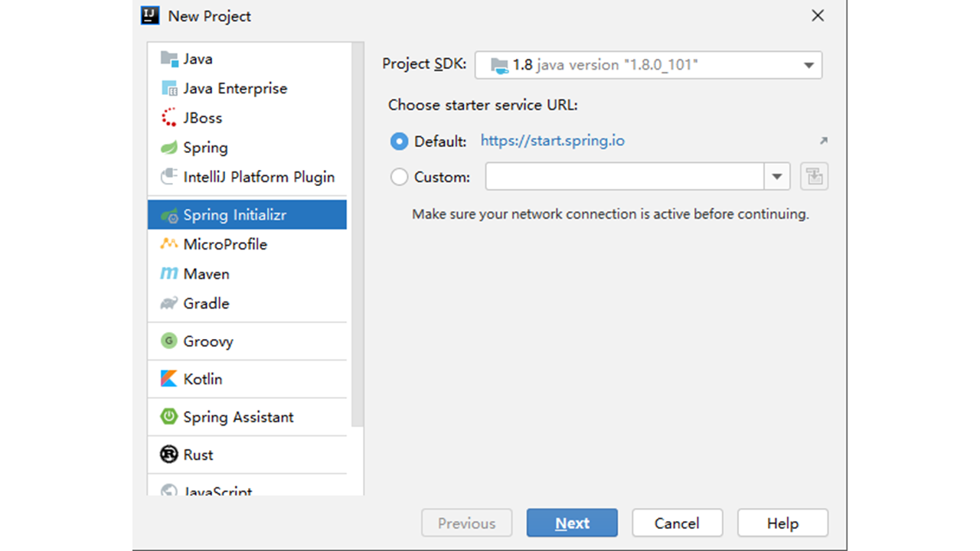Expand the Custom URL history dropdown arrow
The image size is (980, 551).
pyautogui.click(x=777, y=177)
